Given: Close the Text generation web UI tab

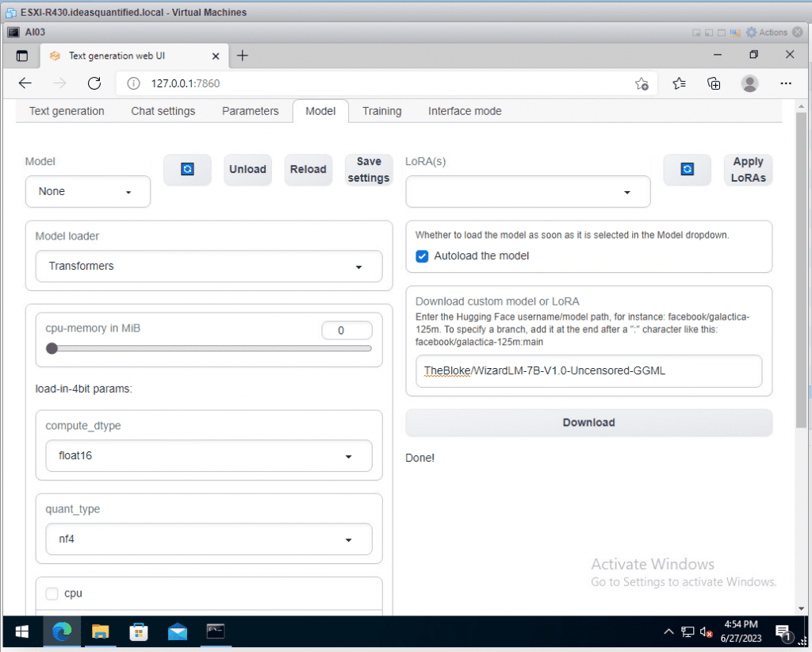Looking at the screenshot, I should (x=216, y=56).
